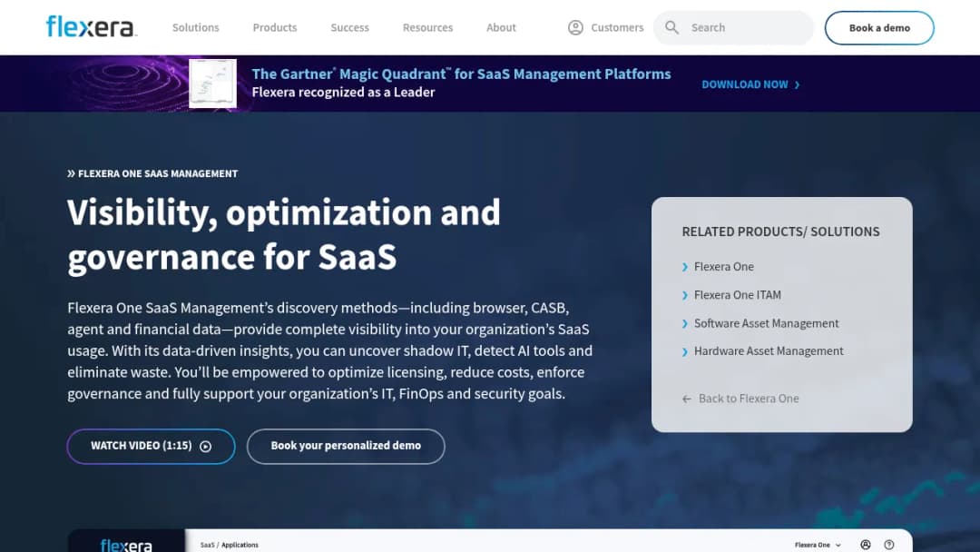This screenshot has height=552, width=980.
Task: Click arrow icon beside Download Now
Action: click(797, 85)
